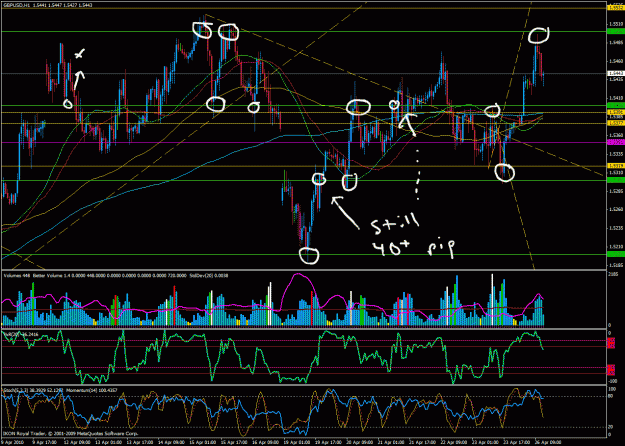625x446 pixels.
Task: Click the 80 level on stochastic scale
Action: (x=610, y=396)
